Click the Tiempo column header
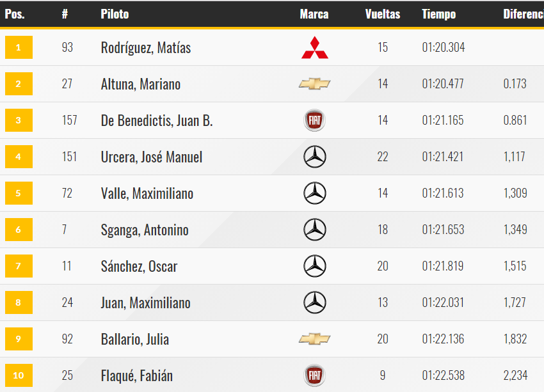 [439, 14]
